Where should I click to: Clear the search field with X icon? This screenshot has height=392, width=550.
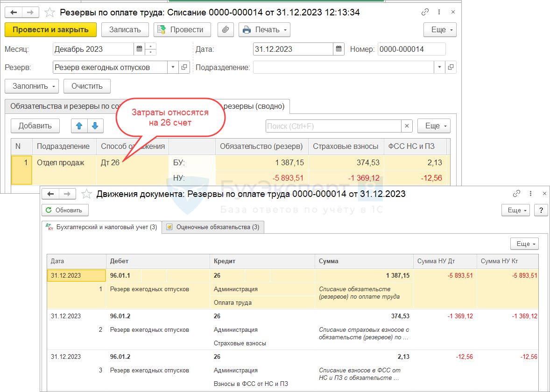[407, 126]
